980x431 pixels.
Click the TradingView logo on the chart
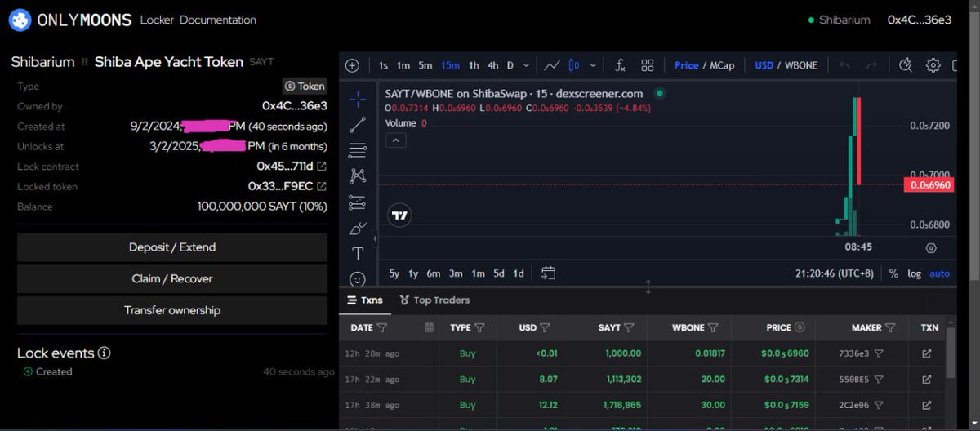point(399,215)
